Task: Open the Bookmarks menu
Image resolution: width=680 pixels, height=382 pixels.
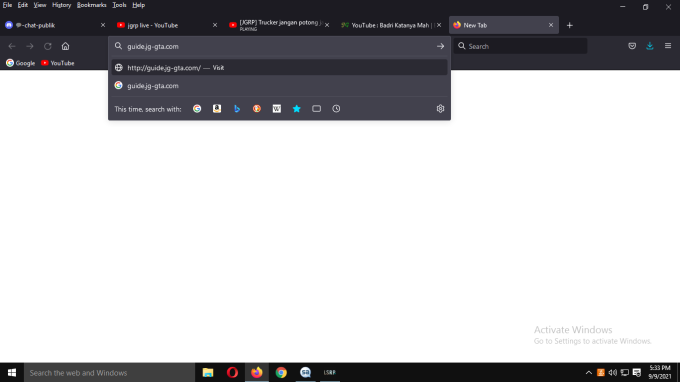Action: pos(92,5)
